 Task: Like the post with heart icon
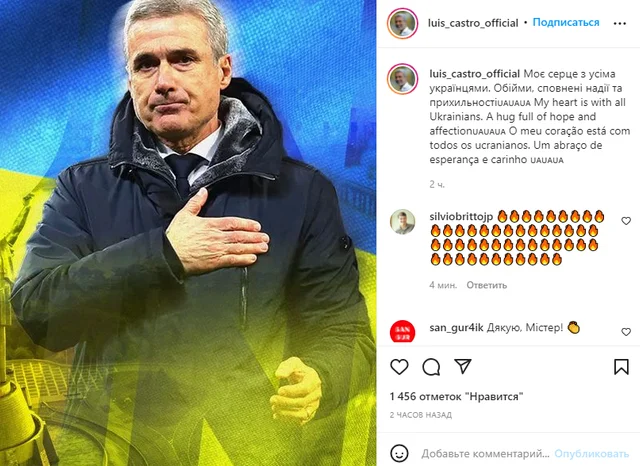pos(399,366)
